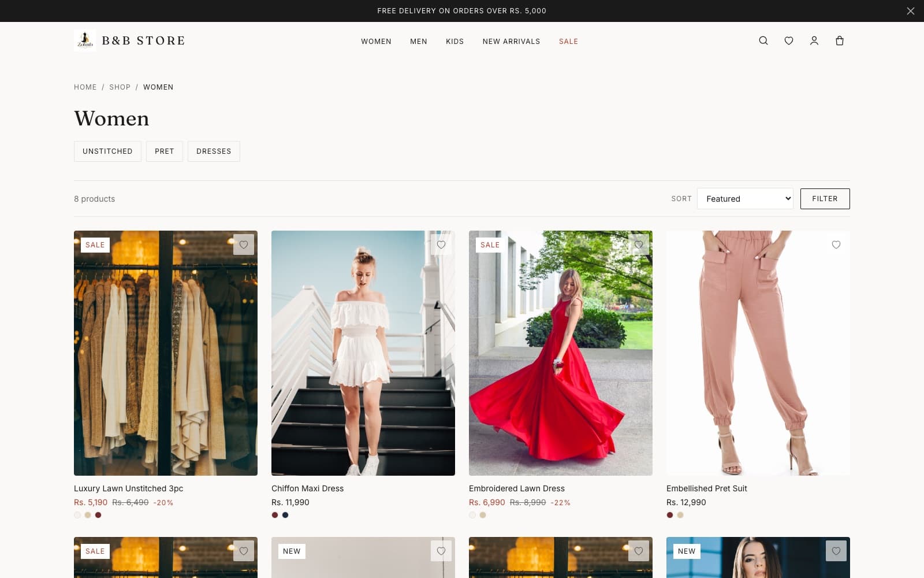Open the red Embroidered Lawn Dress image
Image resolution: width=924 pixels, height=578 pixels.
coord(561,353)
